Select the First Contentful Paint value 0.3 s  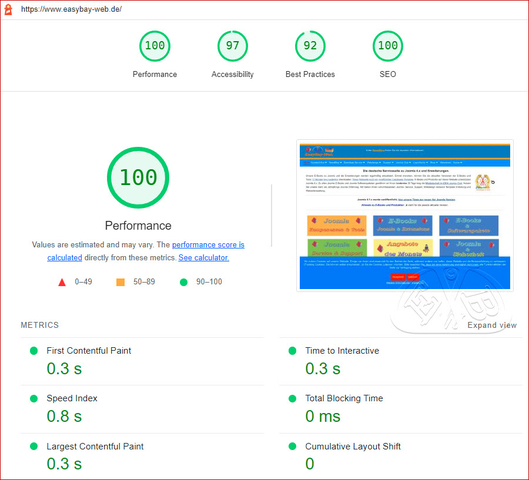pos(64,369)
